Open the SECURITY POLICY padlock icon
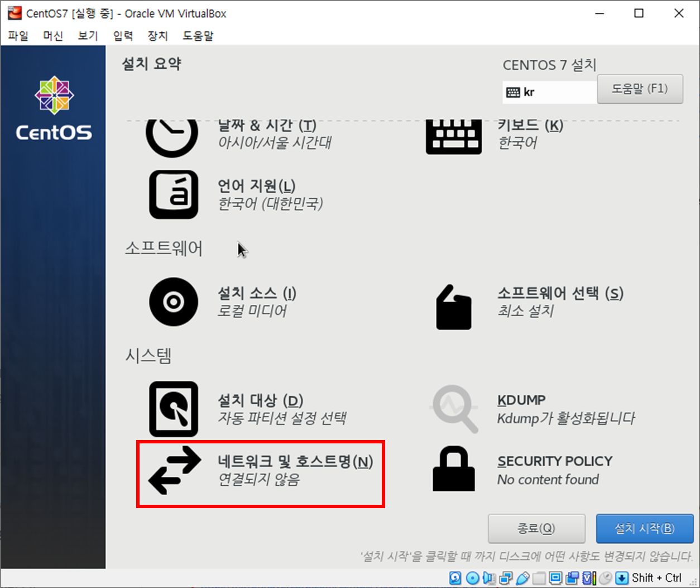This screenshot has width=700, height=588. pos(454,469)
